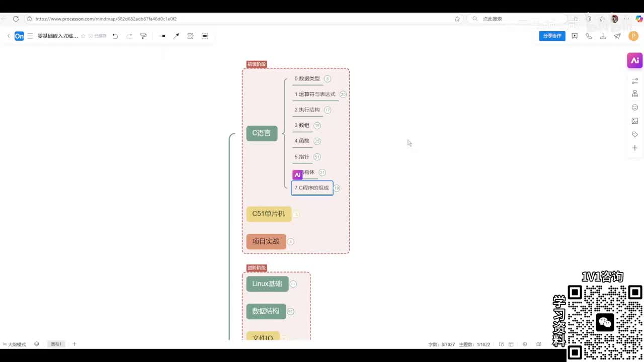Expand the 5.指针 child count bubble

click(x=317, y=157)
